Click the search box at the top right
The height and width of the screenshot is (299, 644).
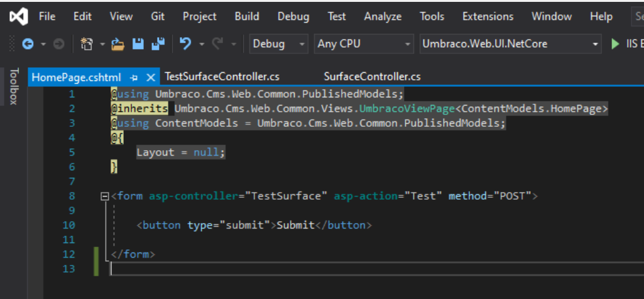638,17
